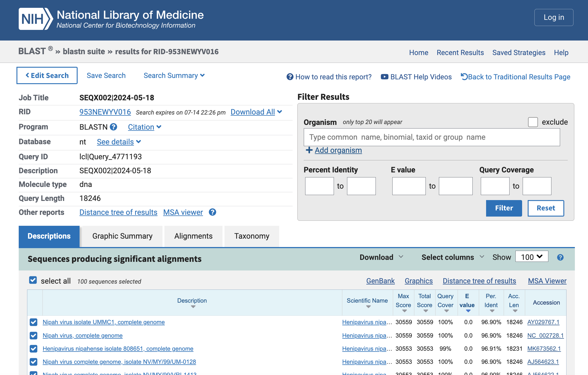The height and width of the screenshot is (375, 588).
Task: Click the blue Filter button
Action: [x=504, y=208]
